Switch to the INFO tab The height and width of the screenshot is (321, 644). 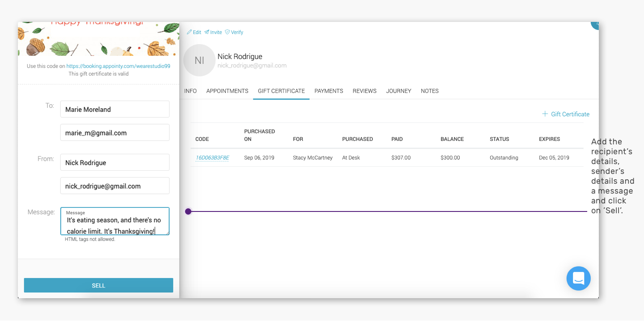point(191,91)
